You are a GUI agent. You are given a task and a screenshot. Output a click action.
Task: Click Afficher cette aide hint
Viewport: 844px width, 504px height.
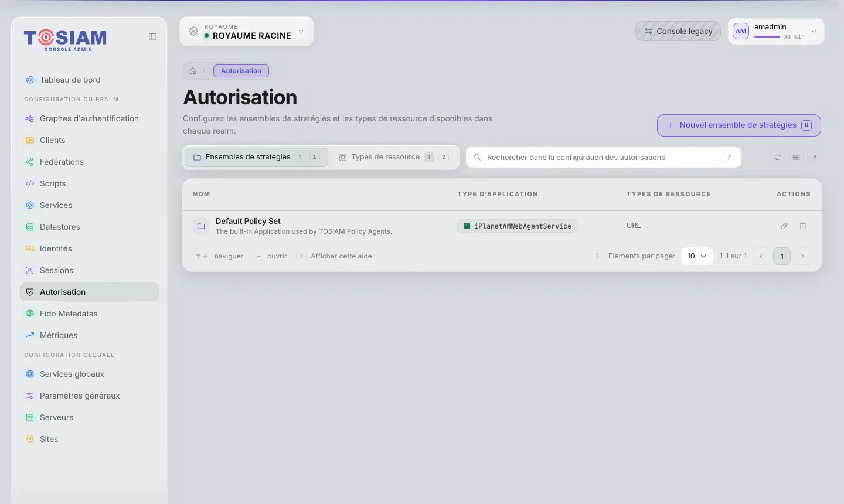334,256
